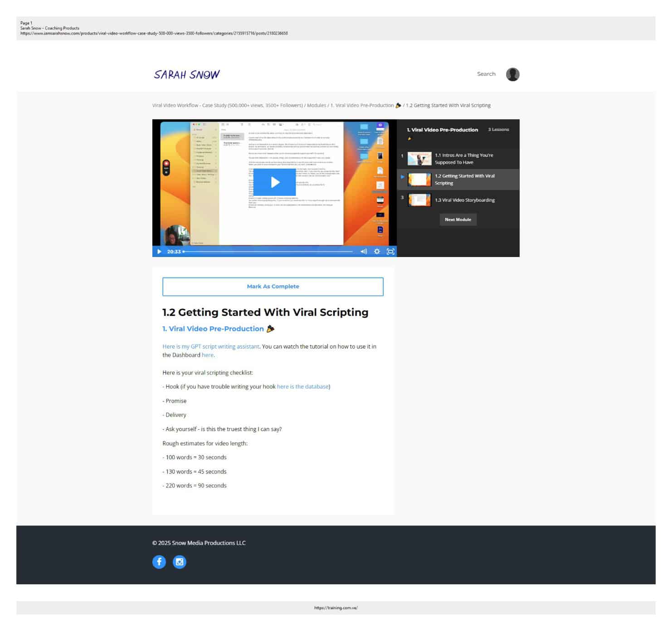Viewport: 672px width, 631px height.
Task: Open the Instagram footer icon
Action: 180,562
